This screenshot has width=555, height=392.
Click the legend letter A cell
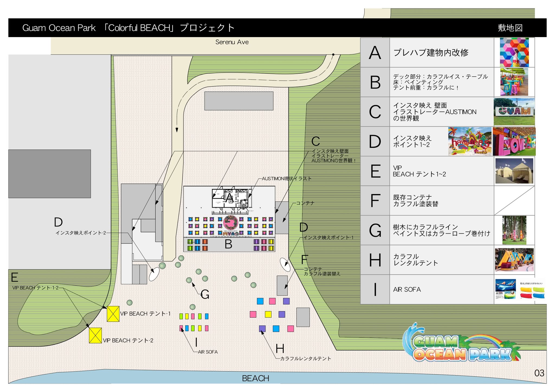(375, 53)
